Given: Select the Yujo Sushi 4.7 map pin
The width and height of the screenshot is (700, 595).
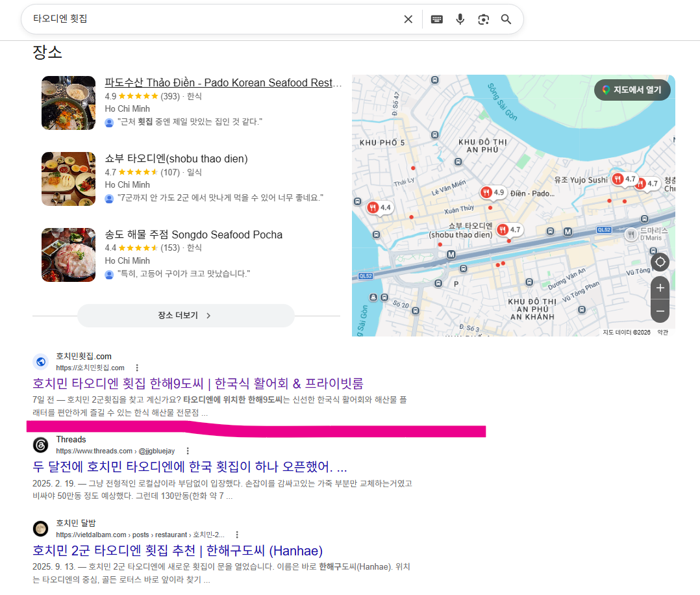Looking at the screenshot, I should coord(623,179).
